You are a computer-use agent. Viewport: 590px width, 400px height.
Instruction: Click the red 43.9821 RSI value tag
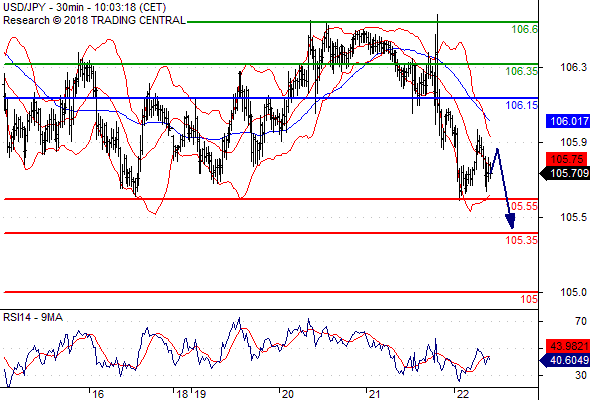[x=568, y=346]
